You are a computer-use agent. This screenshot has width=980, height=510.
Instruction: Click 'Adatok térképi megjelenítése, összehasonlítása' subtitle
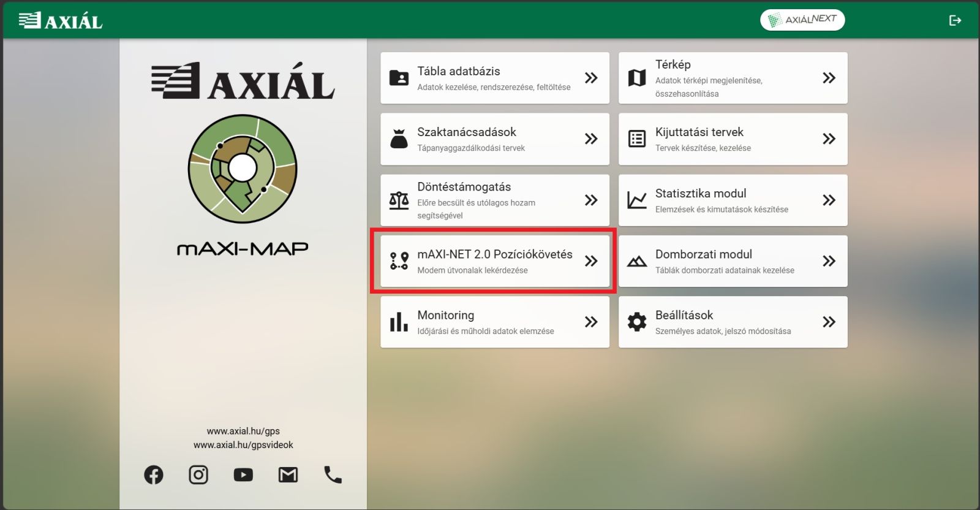[x=709, y=87]
